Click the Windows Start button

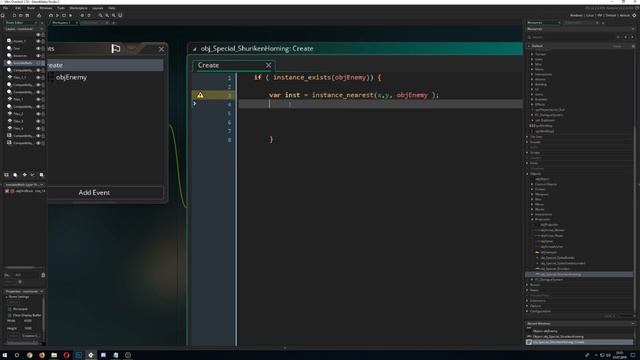4,355
